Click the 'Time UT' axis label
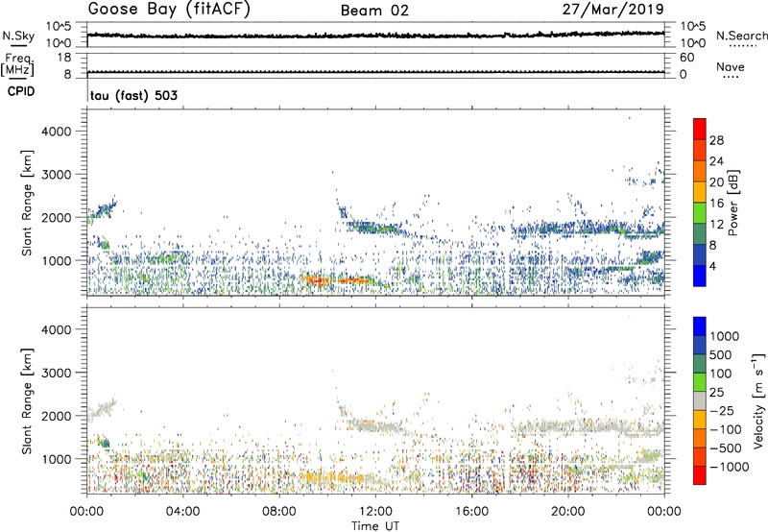Screen dimensions: 768x532 tap(375, 526)
